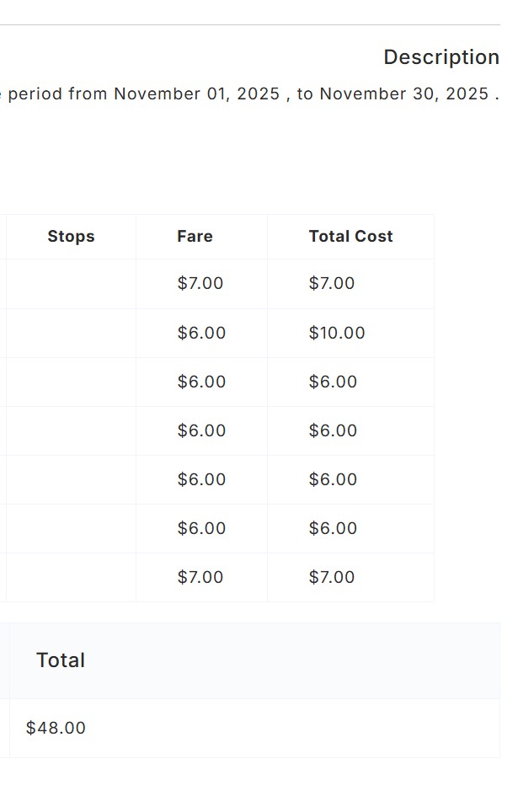Click the fifth row's $6.00 total cost
This screenshot has height=812, width=518.
click(x=333, y=479)
